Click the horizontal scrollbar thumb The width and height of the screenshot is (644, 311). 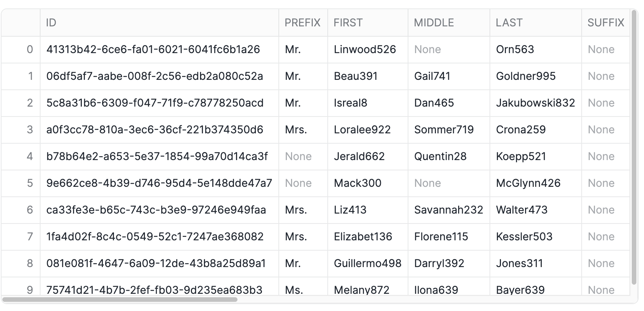[x=120, y=300]
